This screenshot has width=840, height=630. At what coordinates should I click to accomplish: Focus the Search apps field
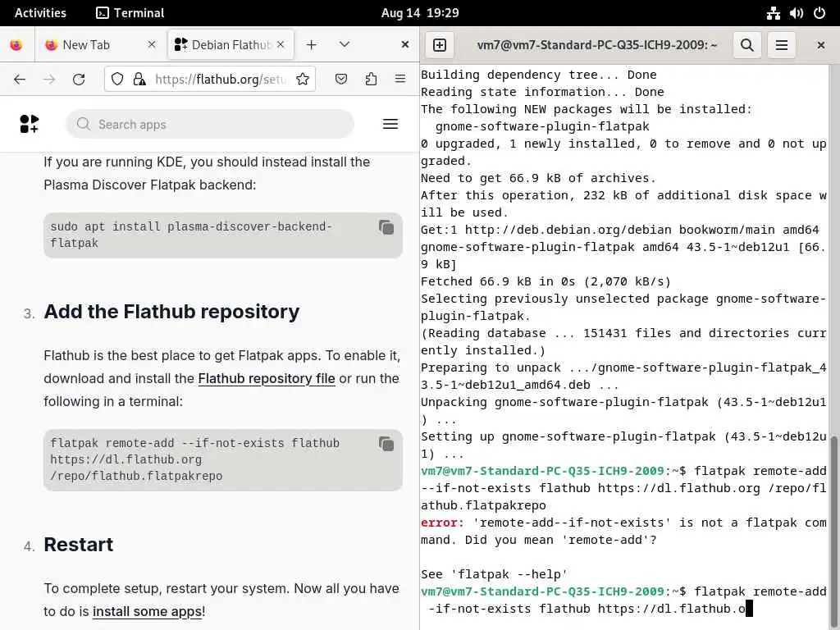(210, 125)
